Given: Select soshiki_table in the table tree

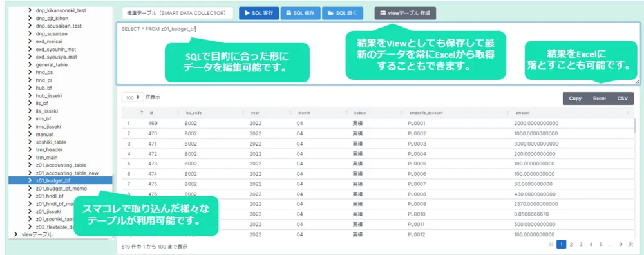Looking at the screenshot, I should pos(51,142).
